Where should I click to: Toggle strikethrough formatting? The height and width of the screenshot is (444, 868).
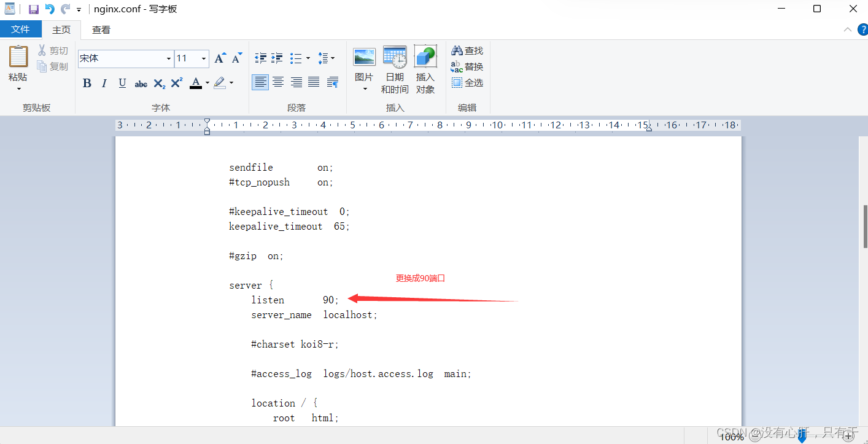click(141, 84)
